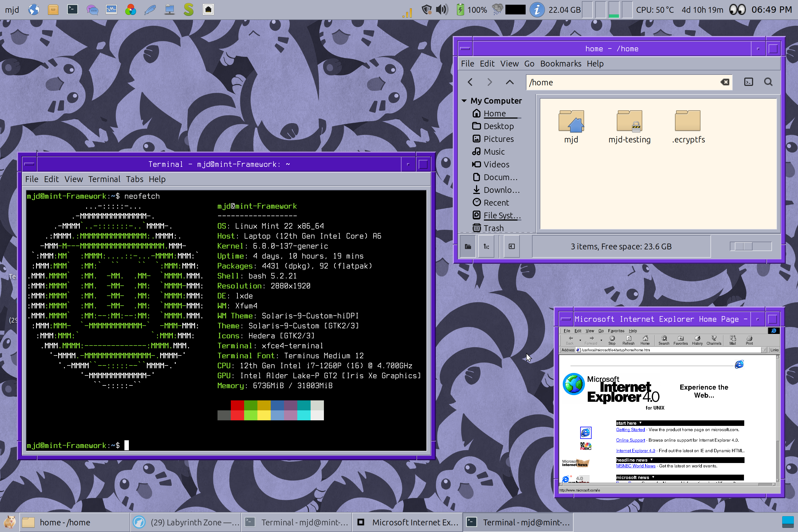
Task: Open the MSNBC World News link
Action: [635, 466]
